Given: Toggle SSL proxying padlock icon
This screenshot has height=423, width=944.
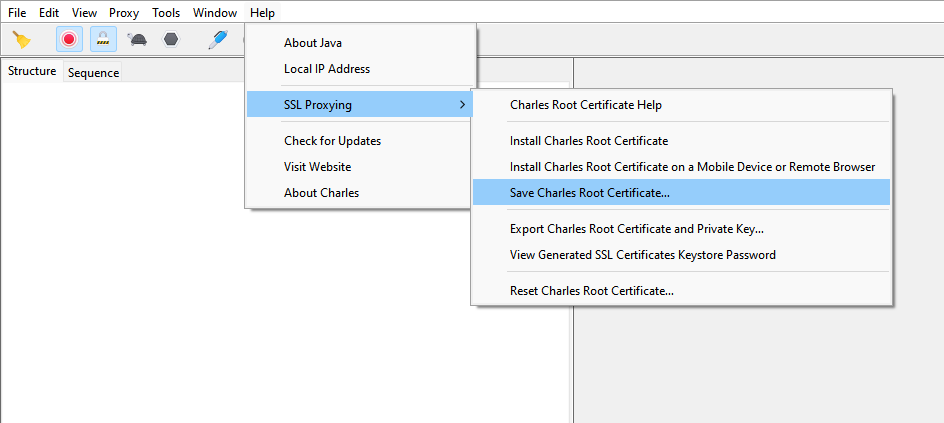Looking at the screenshot, I should tap(104, 40).
